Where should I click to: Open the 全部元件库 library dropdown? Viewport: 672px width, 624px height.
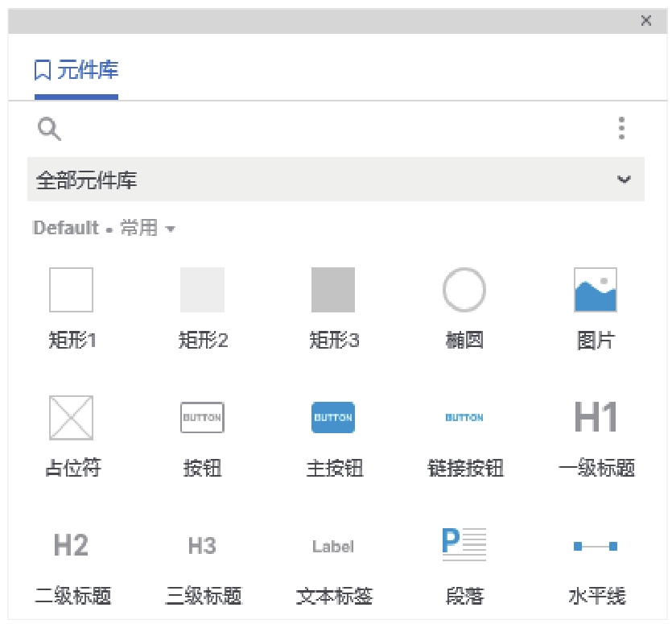336,180
